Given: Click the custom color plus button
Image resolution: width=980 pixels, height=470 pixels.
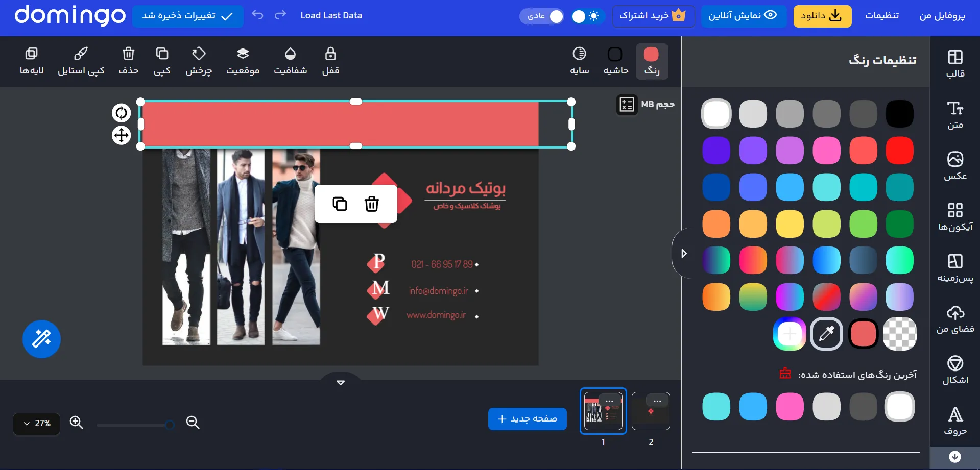Looking at the screenshot, I should pos(790,334).
